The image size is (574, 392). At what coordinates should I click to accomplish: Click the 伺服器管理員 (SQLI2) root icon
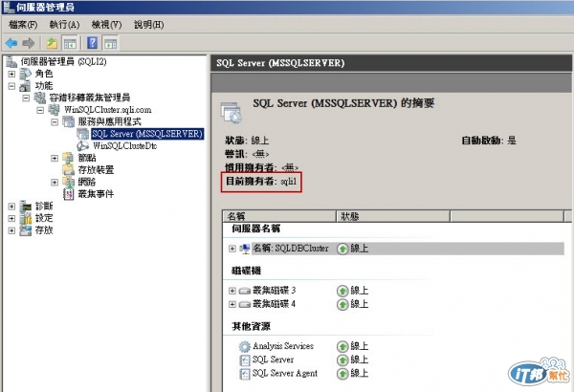[x=11, y=61]
